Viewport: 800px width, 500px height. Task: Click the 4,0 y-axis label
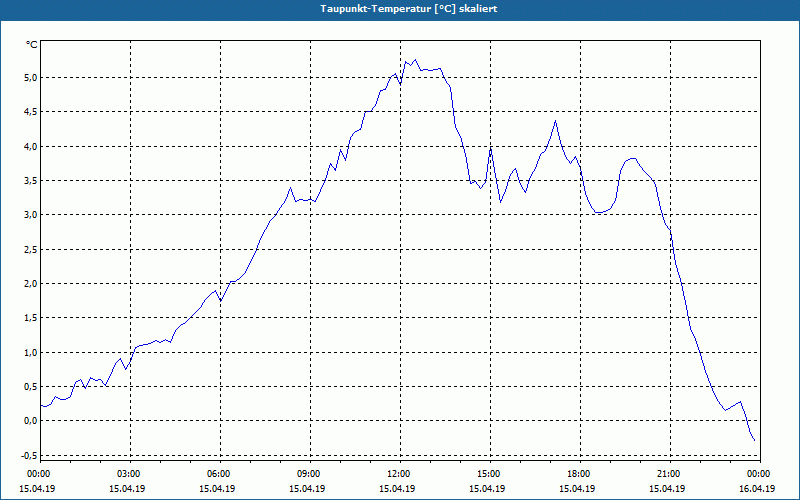click(x=31, y=146)
